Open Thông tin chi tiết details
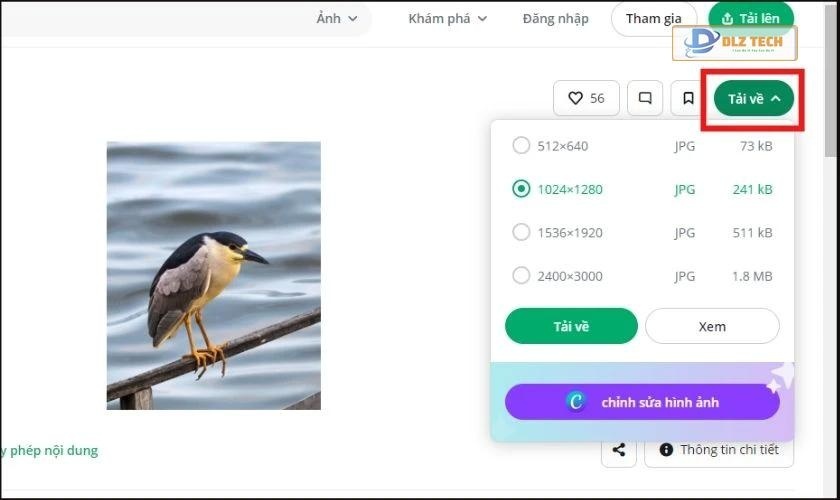 [719, 450]
